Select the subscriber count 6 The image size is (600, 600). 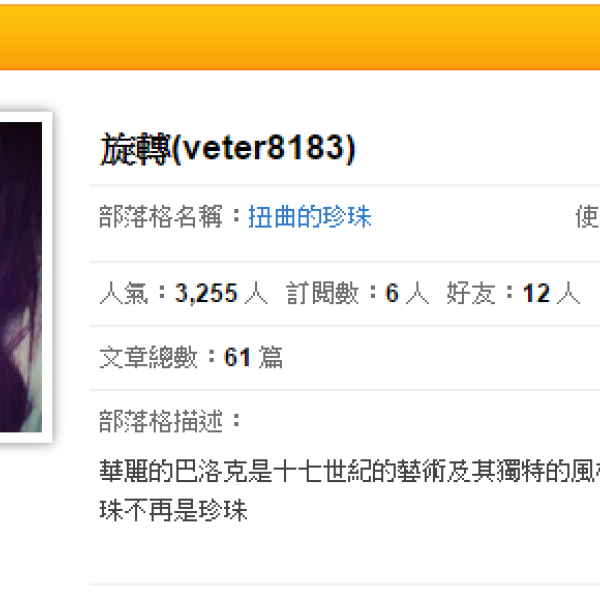tap(392, 293)
